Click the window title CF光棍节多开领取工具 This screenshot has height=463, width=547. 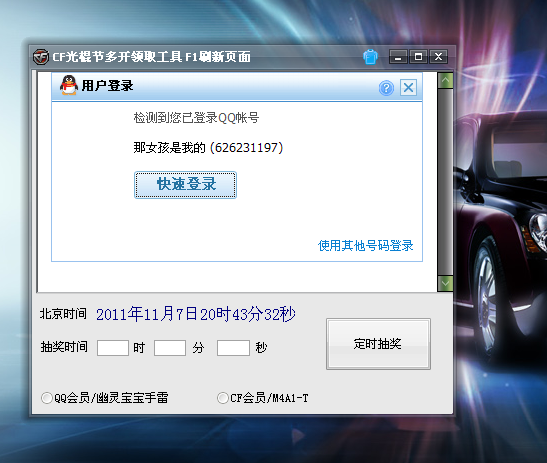point(117,57)
